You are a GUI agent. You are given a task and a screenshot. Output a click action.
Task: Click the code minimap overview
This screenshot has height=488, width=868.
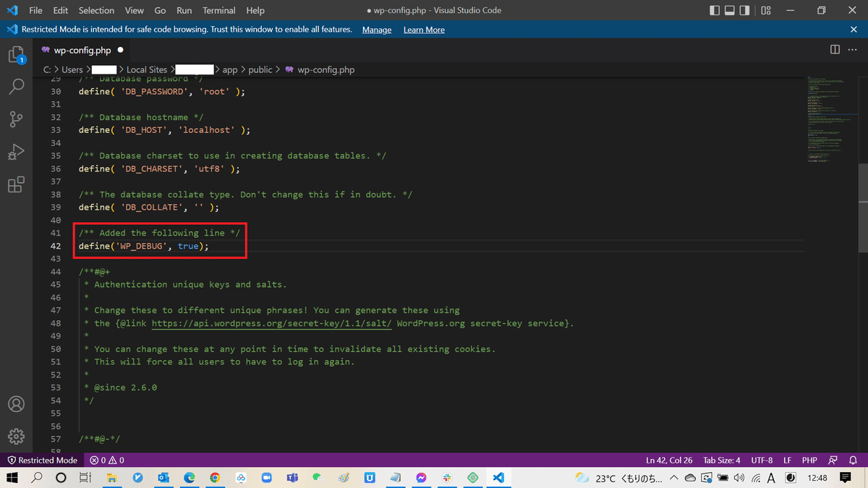(830, 119)
